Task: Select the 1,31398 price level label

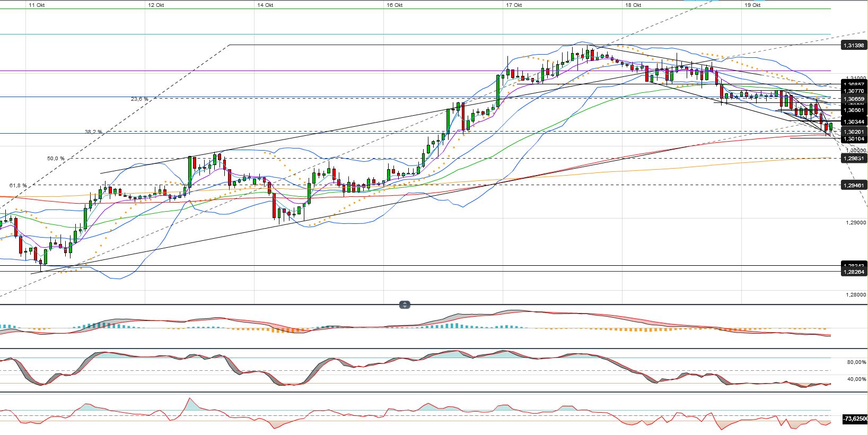Action: [x=854, y=46]
